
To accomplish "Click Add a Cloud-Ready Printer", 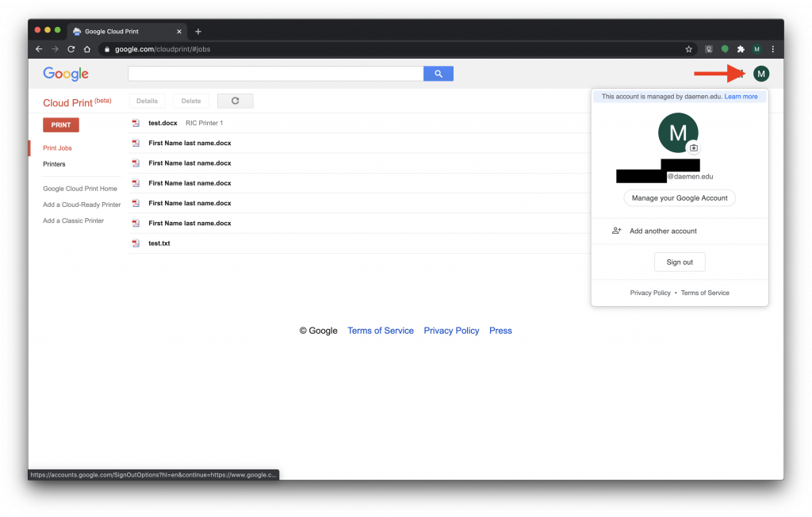I will click(x=82, y=205).
